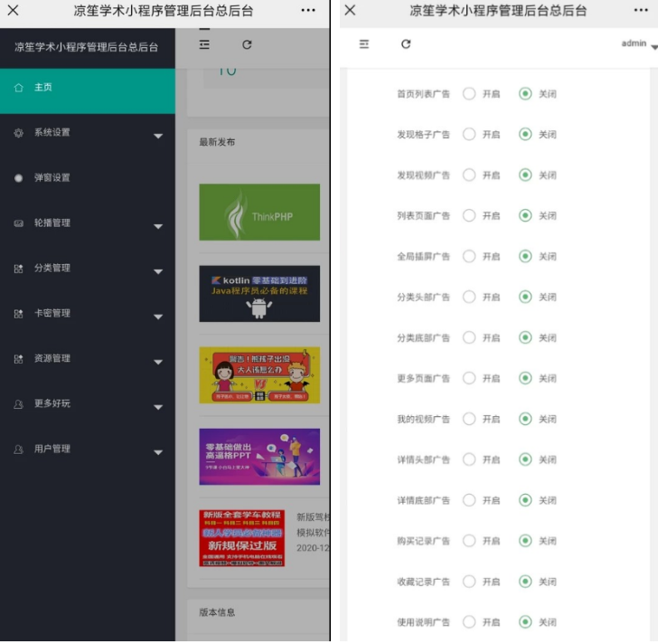This screenshot has height=644, width=658.
Task: Open the admin user dropdown
Action: coord(638,44)
